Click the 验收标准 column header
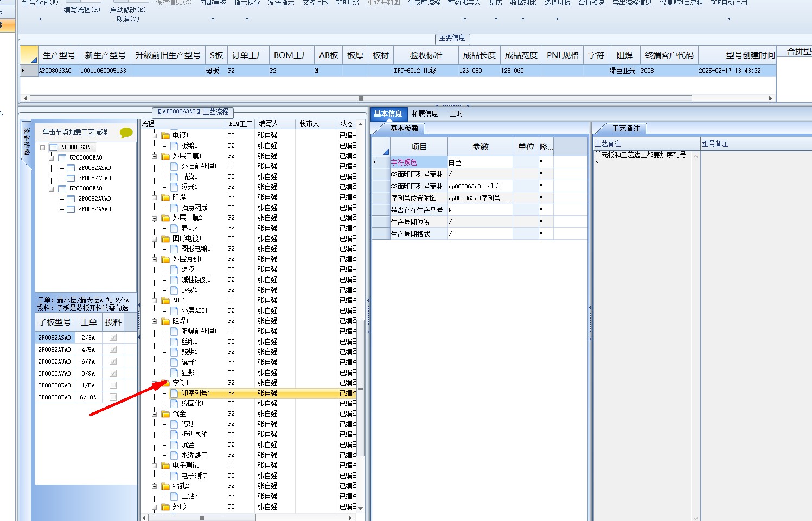Image resolution: width=812 pixels, height=521 pixels. click(426, 55)
